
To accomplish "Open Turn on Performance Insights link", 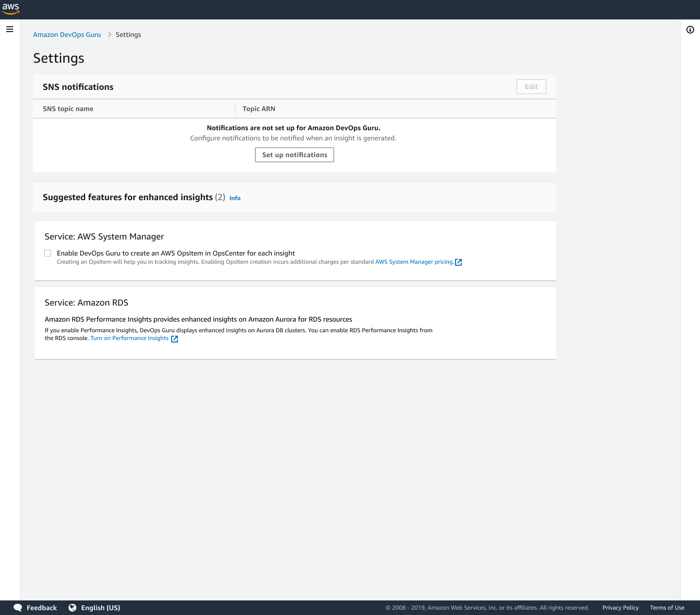I will pos(129,338).
